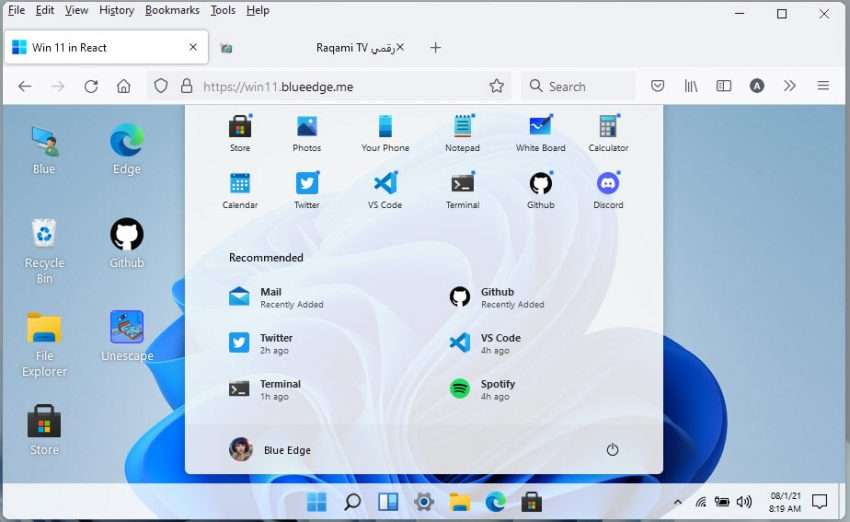
Task: Open Spotify in Recommended
Action: point(482,389)
